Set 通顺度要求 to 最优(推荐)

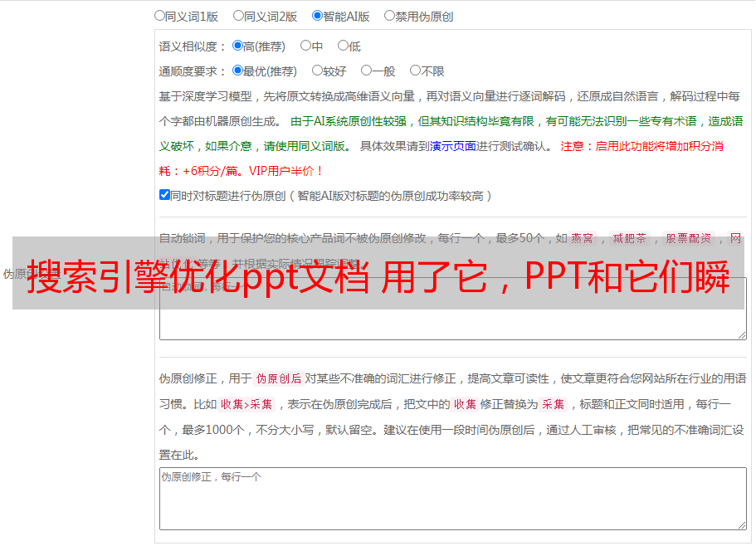click(237, 71)
